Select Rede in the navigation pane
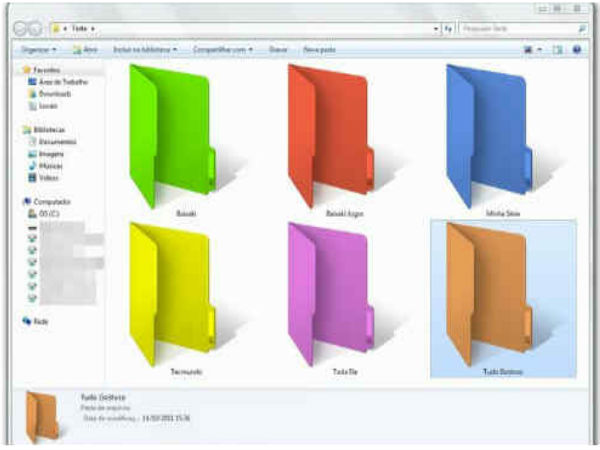 point(40,321)
